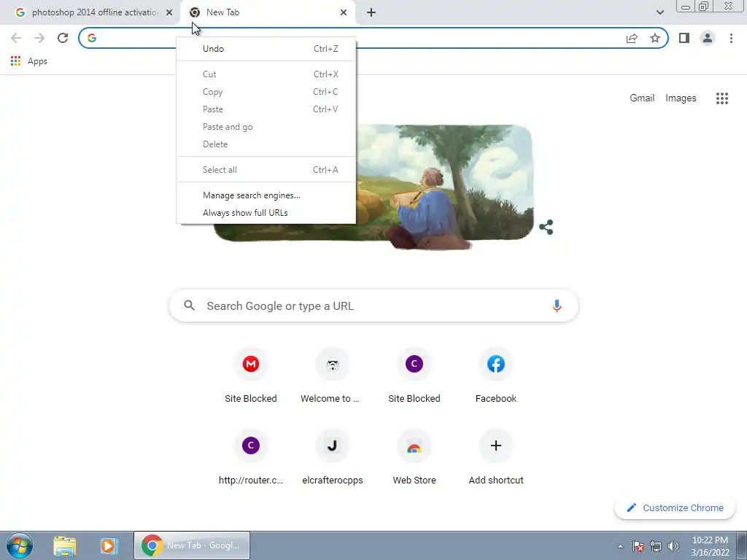Open a new tab with plus button
Image resolution: width=747 pixels, height=560 pixels.
click(371, 12)
